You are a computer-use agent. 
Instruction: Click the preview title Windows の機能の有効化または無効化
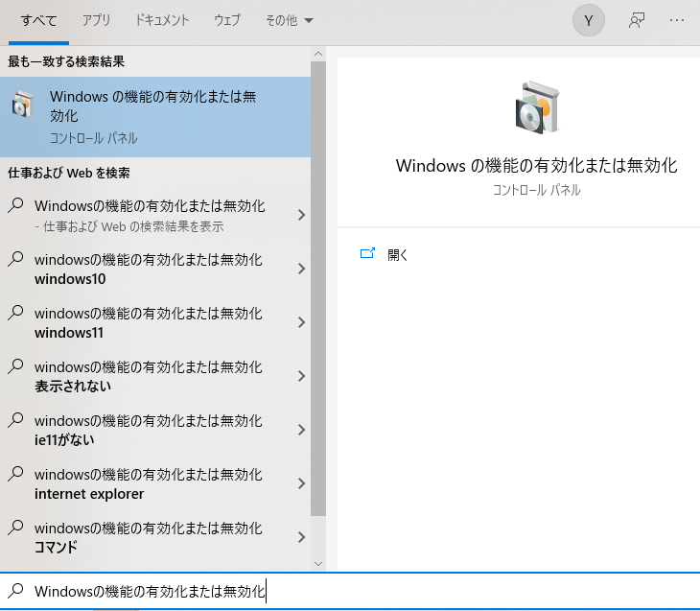(x=537, y=166)
